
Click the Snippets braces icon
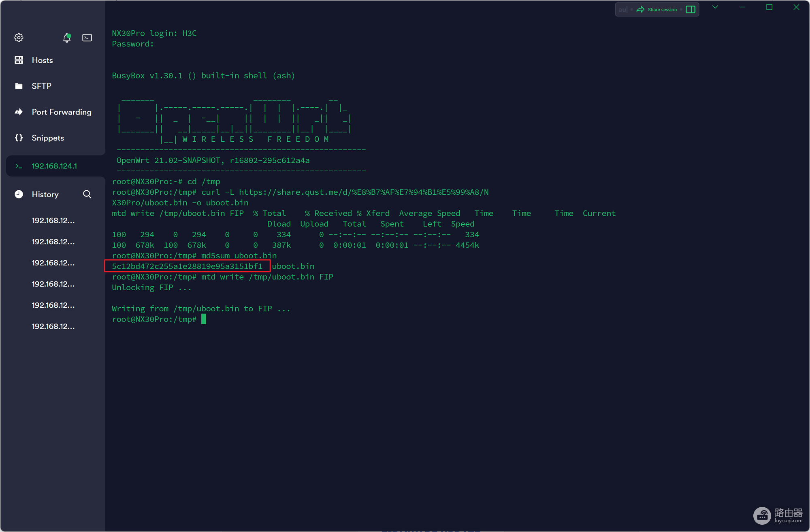tap(19, 138)
